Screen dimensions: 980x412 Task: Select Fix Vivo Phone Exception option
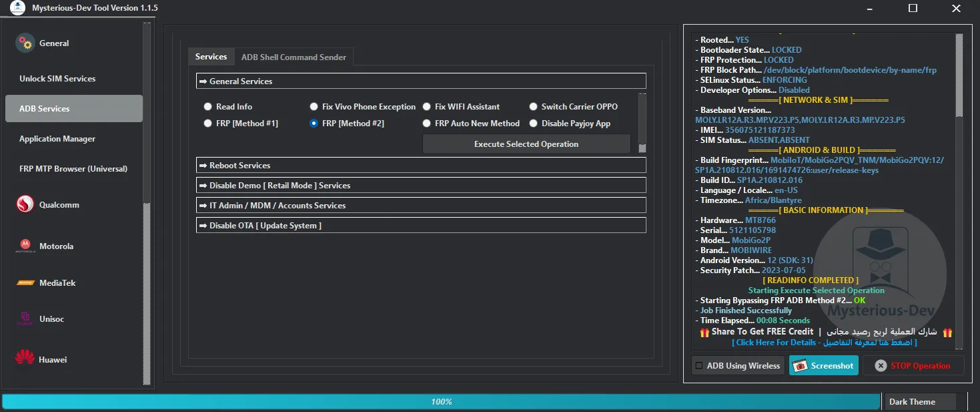pyautogui.click(x=314, y=107)
